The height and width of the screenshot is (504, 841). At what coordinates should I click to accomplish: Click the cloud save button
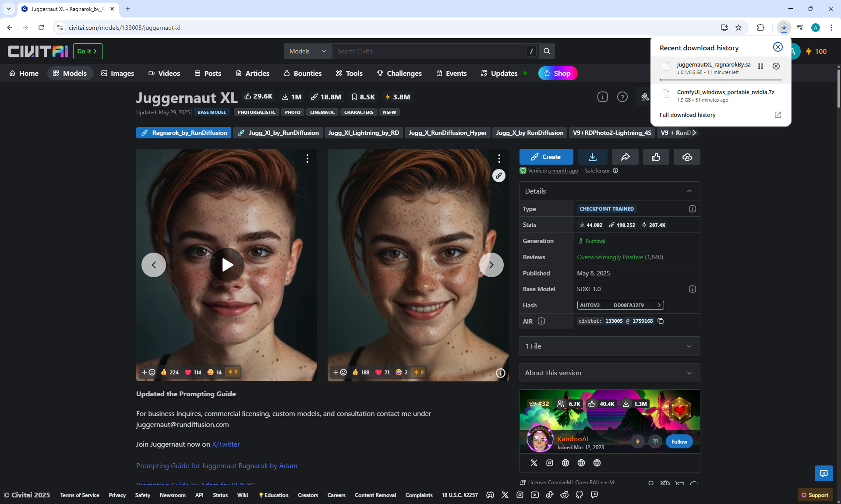click(x=687, y=157)
